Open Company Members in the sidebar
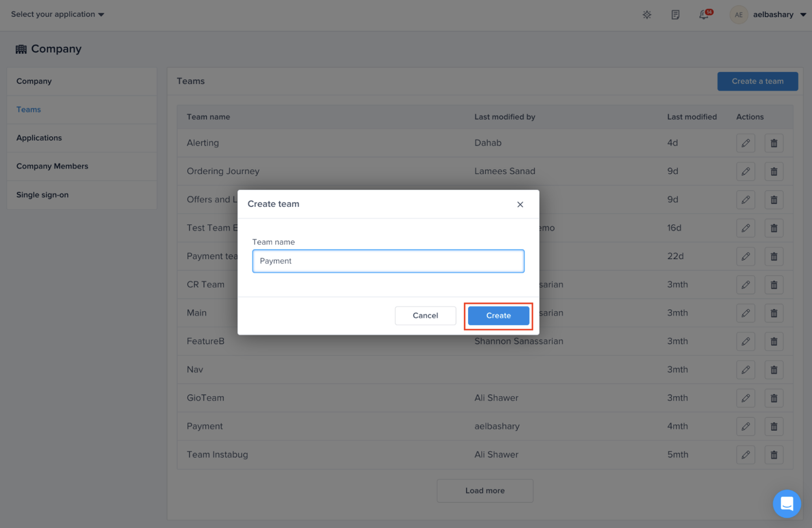 click(52, 166)
